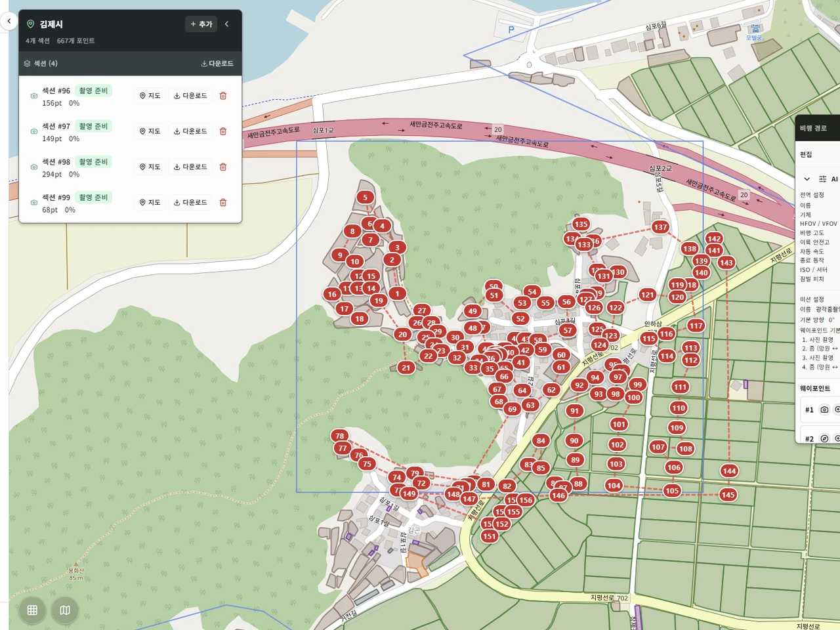Image resolution: width=840 pixels, height=630 pixels.
Task: Select waypoint marker 21 on the map
Action: pos(406,367)
